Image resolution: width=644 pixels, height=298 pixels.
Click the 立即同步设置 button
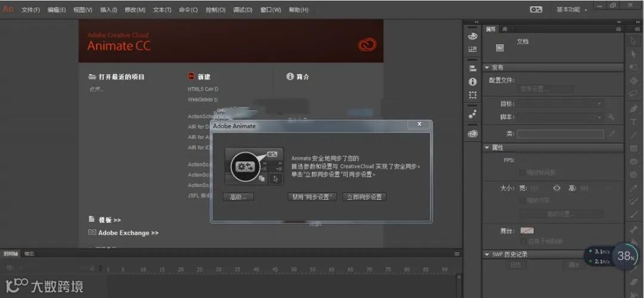point(364,197)
